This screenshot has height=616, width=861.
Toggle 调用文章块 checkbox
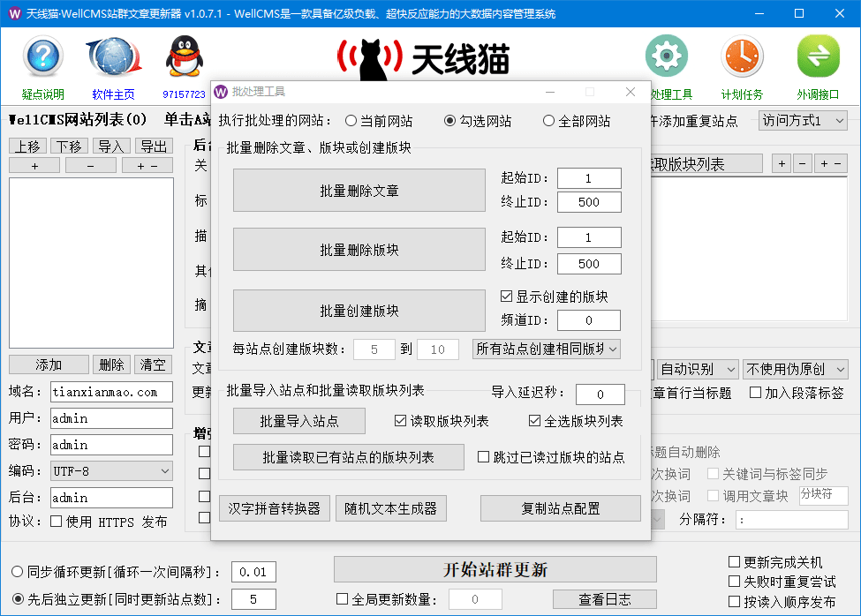coord(713,496)
